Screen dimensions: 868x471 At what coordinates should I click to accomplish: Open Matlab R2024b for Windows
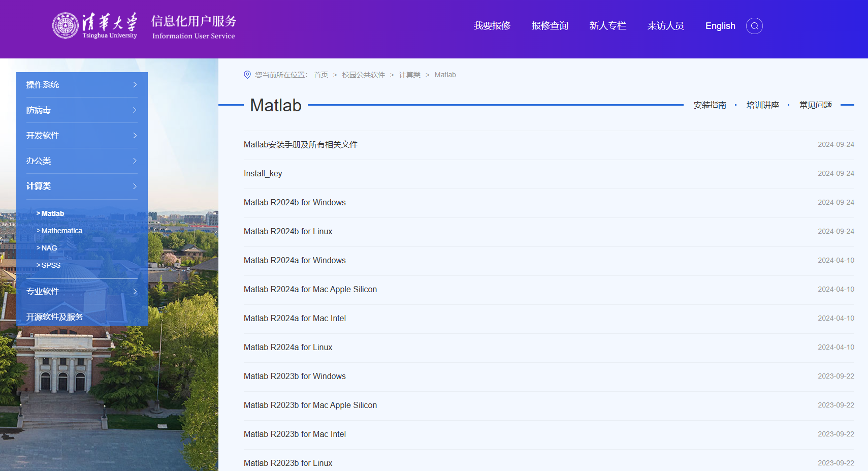295,203
